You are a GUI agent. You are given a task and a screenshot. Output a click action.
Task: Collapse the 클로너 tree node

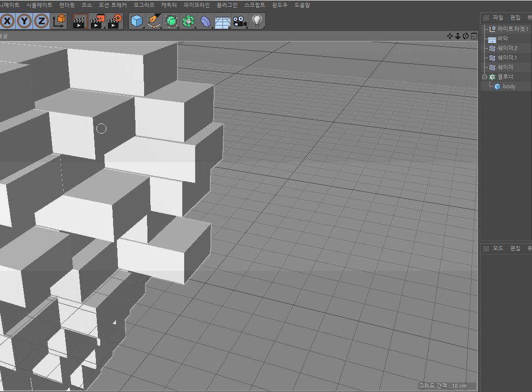485,77
